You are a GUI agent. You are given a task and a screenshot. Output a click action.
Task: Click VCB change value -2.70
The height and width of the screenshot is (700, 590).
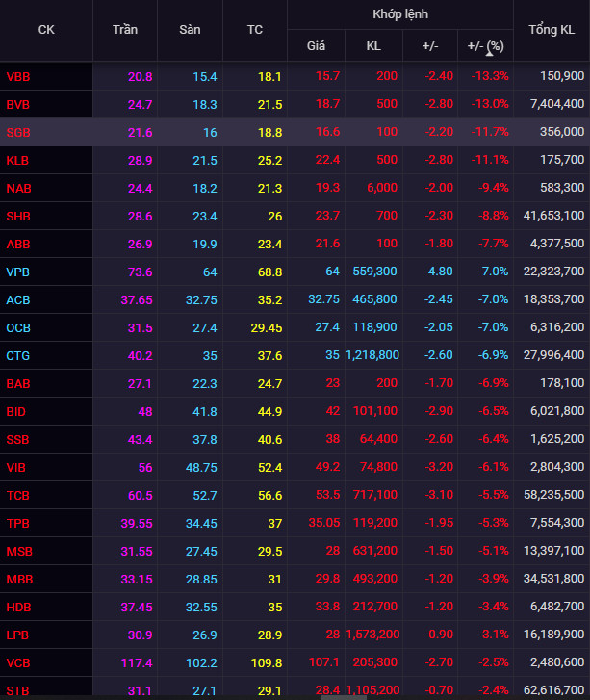[439, 661]
